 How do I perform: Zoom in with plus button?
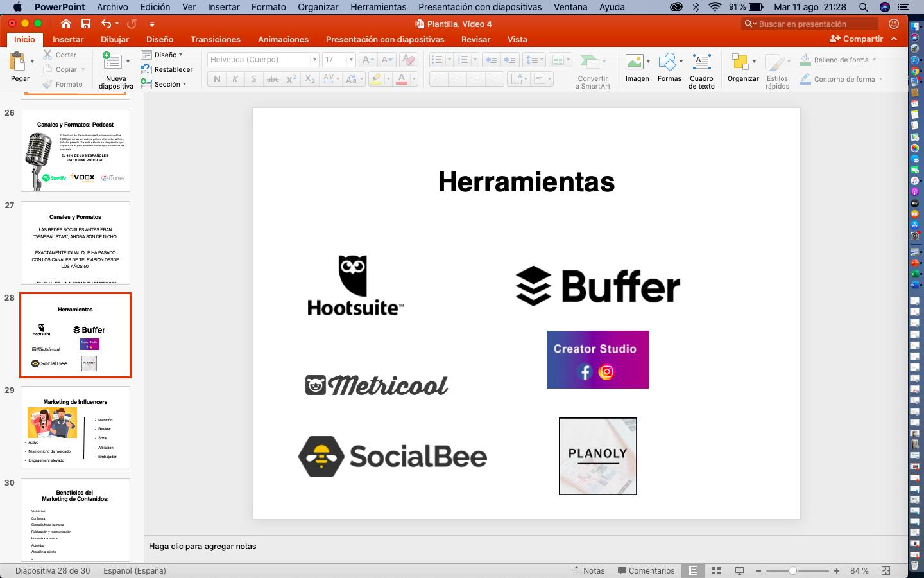(837, 570)
